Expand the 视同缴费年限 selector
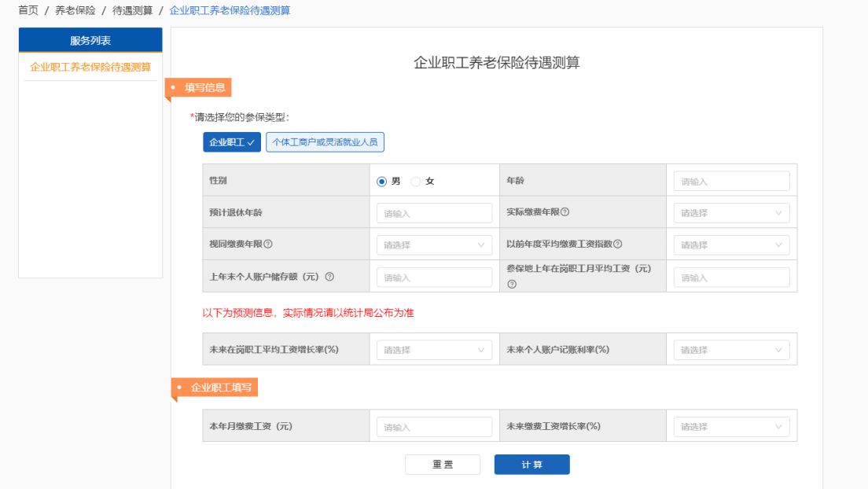The height and width of the screenshot is (489, 868). [x=433, y=244]
